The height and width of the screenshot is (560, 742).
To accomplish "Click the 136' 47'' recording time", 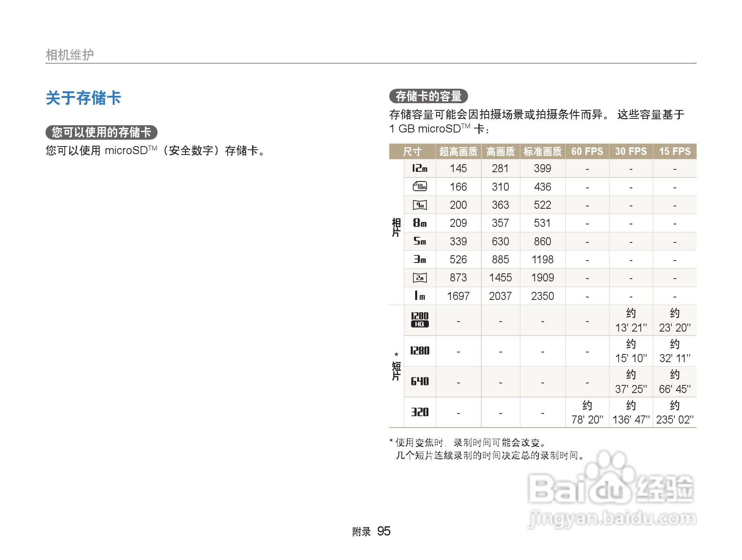I will point(631,420).
